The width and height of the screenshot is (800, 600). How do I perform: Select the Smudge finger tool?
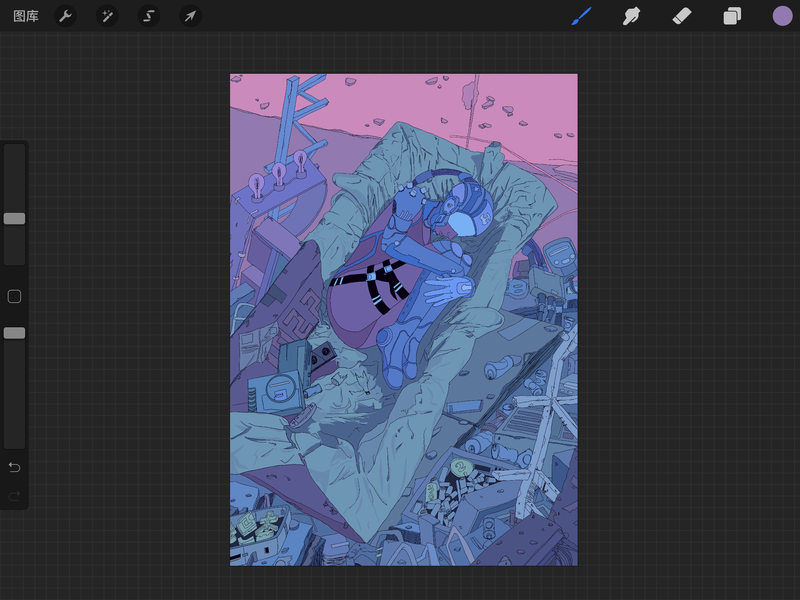click(x=631, y=16)
